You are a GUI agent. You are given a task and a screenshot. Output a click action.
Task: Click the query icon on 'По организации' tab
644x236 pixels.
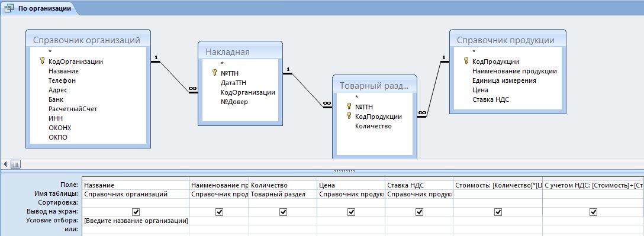coord(9,9)
